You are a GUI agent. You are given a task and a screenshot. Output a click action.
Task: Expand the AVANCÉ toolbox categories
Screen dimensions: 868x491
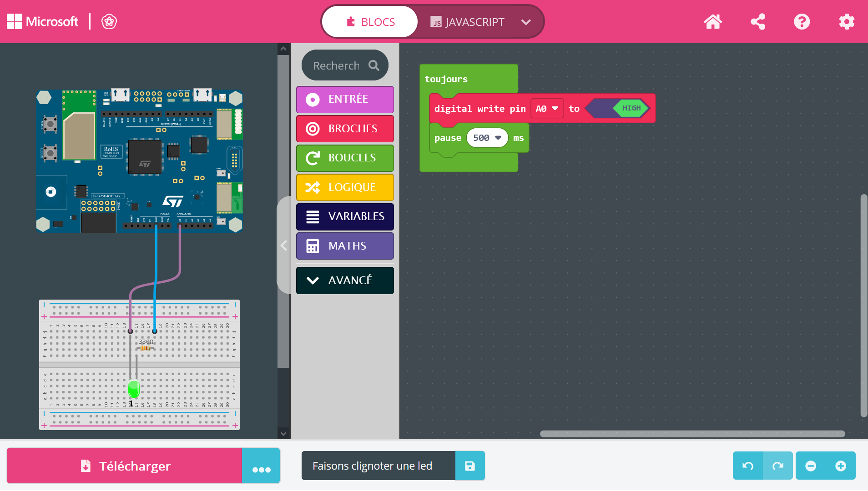345,281
